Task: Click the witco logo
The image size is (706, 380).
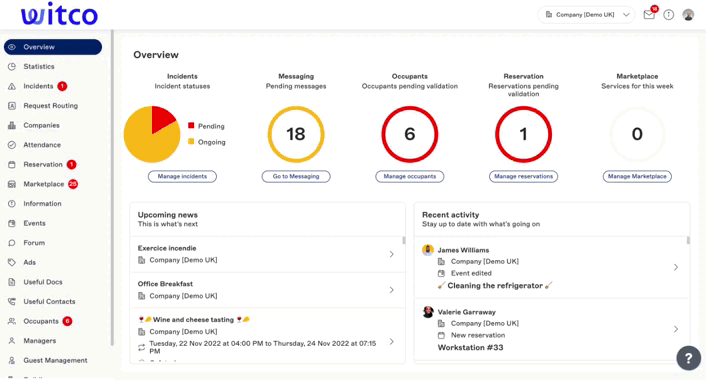Action: pyautogui.click(x=59, y=14)
